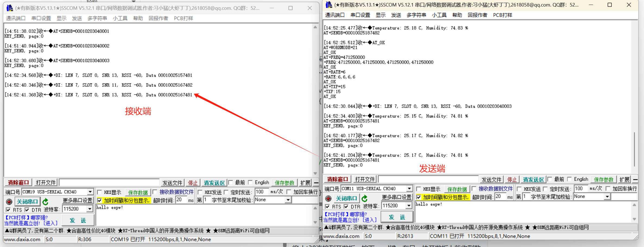
Task: Expand the 115200 baud rate dropdown in COM19 window
Action: 90,209
